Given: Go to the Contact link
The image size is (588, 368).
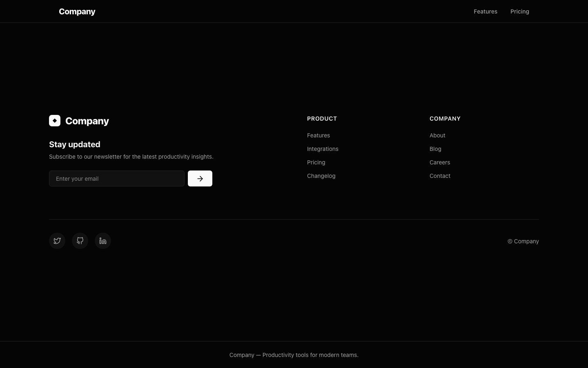Looking at the screenshot, I should [440, 176].
